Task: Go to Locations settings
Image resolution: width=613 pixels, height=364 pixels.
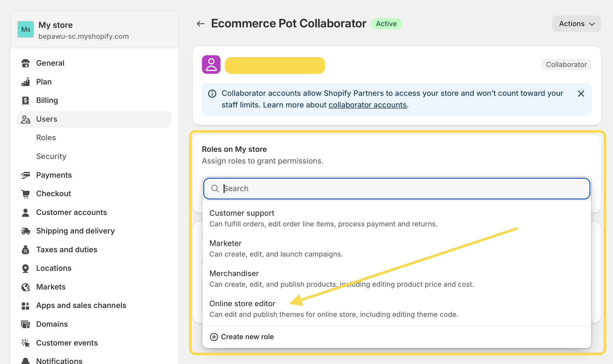Action: [94, 268]
